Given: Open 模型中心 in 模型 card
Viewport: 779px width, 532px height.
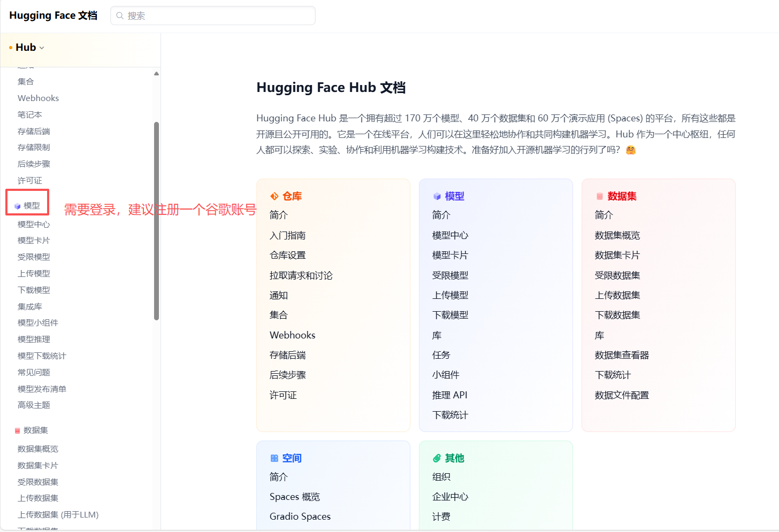Looking at the screenshot, I should [450, 235].
